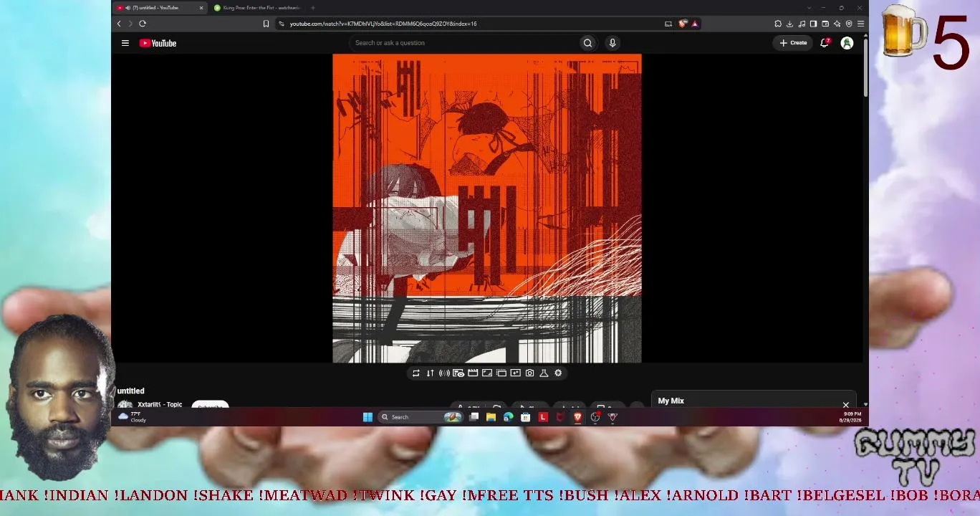Toggle the browser sidebar panel icon
Viewport: 980px width, 516px height.
[x=813, y=24]
